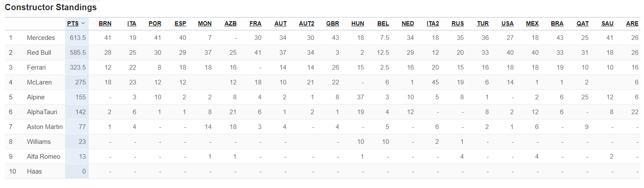Open the BEL race header link
This screenshot has width=644, height=188.
click(x=383, y=23)
